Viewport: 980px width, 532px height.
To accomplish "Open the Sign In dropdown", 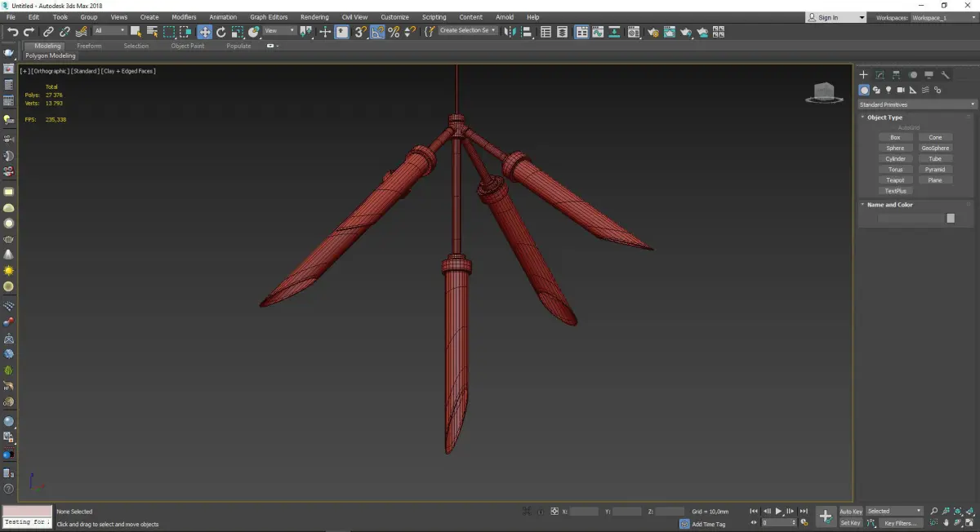I will tap(835, 17).
